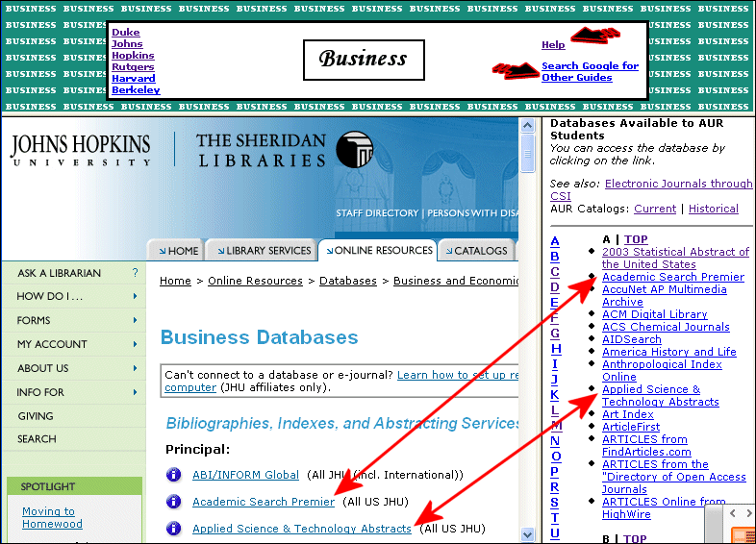Open America History and Life link
This screenshot has height=544, width=756.
click(x=669, y=352)
